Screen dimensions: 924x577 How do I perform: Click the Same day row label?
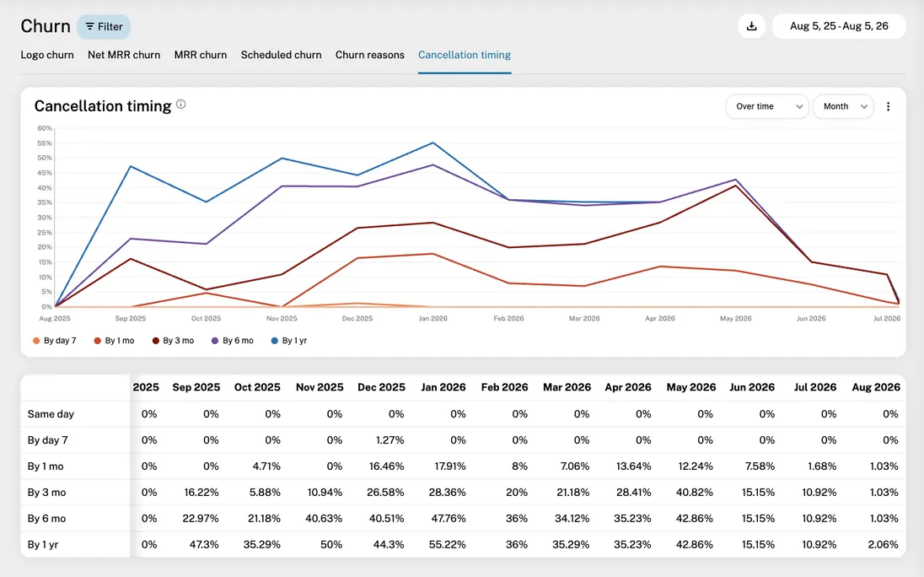click(51, 413)
